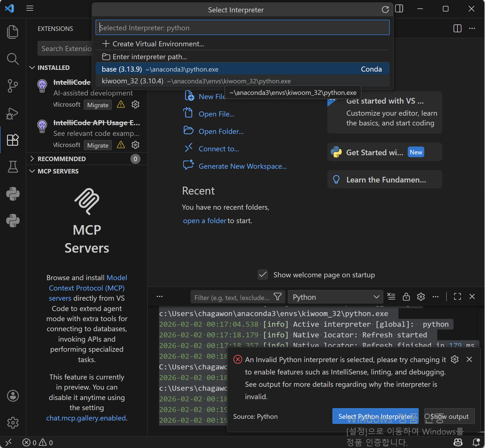
Task: Open settings gear for IntelliCode API Usage extension
Action: coord(135,145)
